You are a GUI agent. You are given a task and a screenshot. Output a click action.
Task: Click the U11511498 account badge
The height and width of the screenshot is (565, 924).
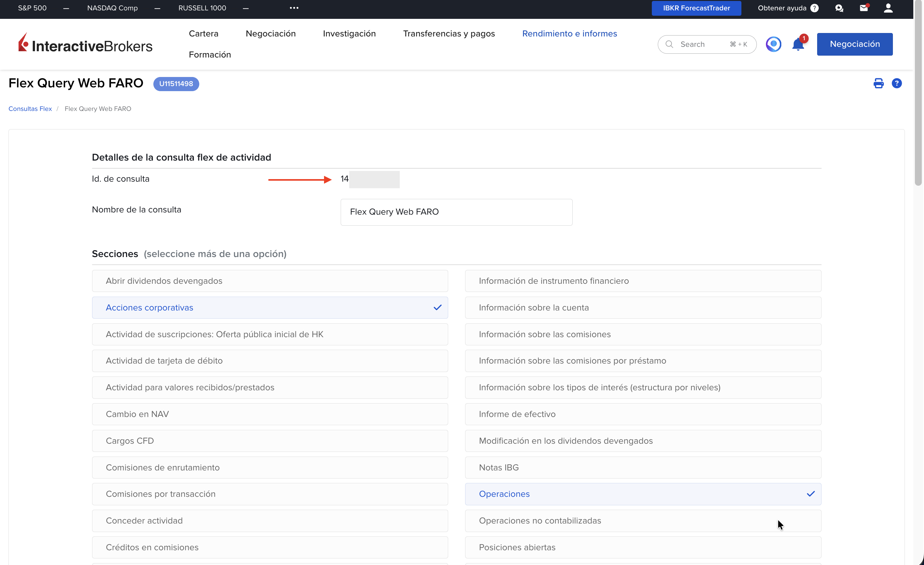coord(176,84)
